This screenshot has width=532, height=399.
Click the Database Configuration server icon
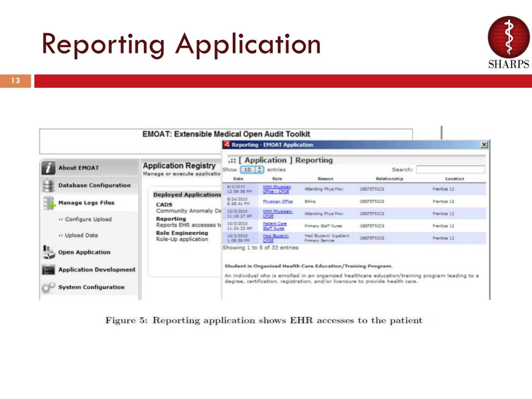(x=48, y=185)
